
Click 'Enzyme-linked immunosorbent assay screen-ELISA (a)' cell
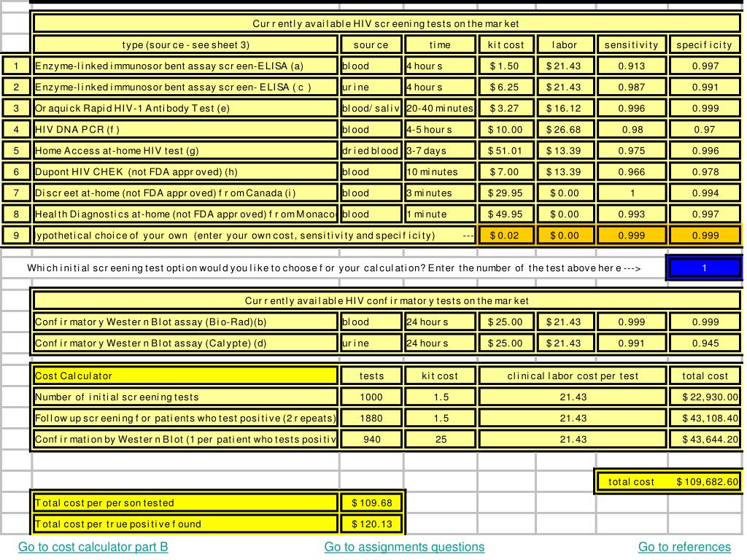coord(185,66)
